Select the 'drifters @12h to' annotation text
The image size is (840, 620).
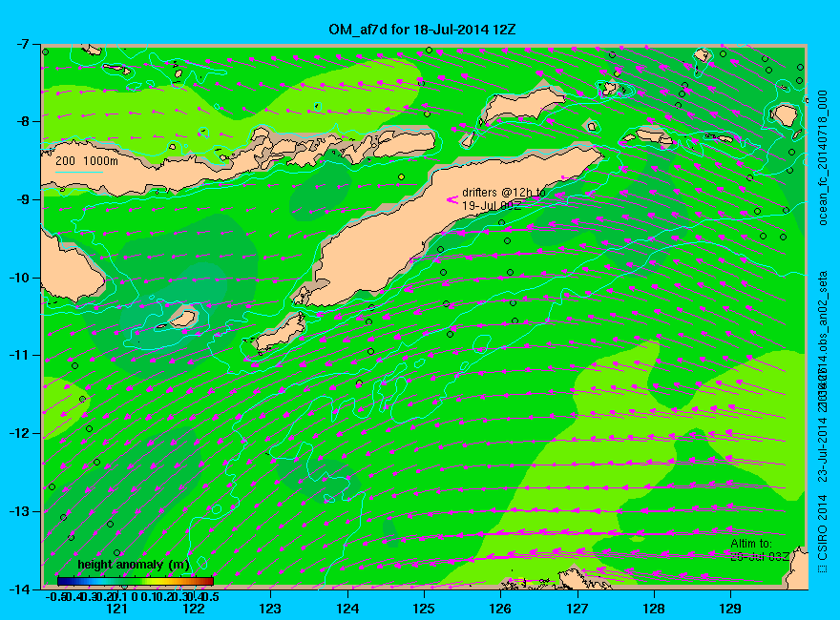coord(504,193)
